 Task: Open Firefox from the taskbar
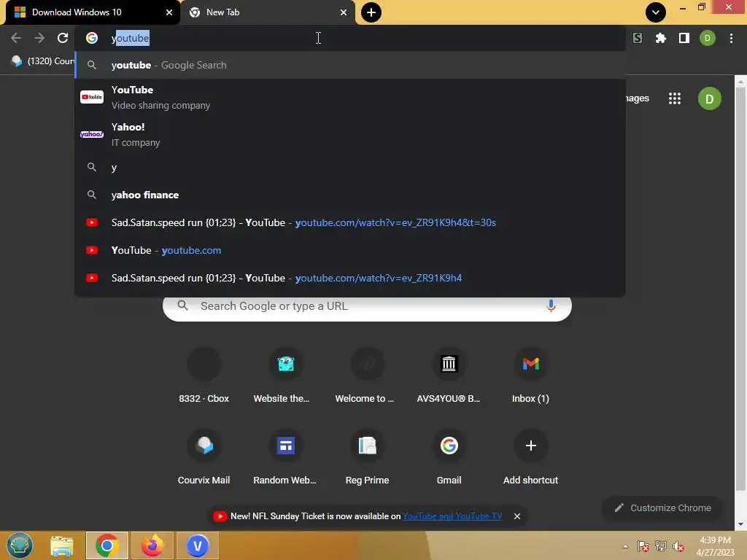pos(152,545)
